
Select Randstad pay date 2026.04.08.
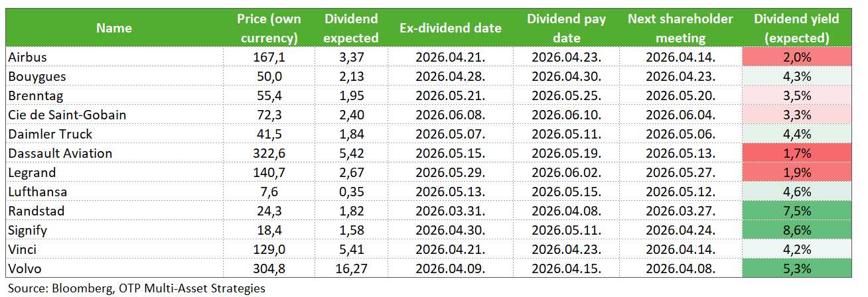(x=566, y=211)
